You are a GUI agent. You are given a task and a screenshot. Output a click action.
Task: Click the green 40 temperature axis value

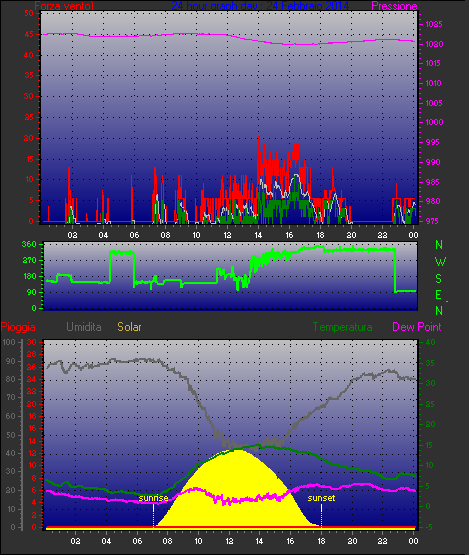(x=430, y=342)
